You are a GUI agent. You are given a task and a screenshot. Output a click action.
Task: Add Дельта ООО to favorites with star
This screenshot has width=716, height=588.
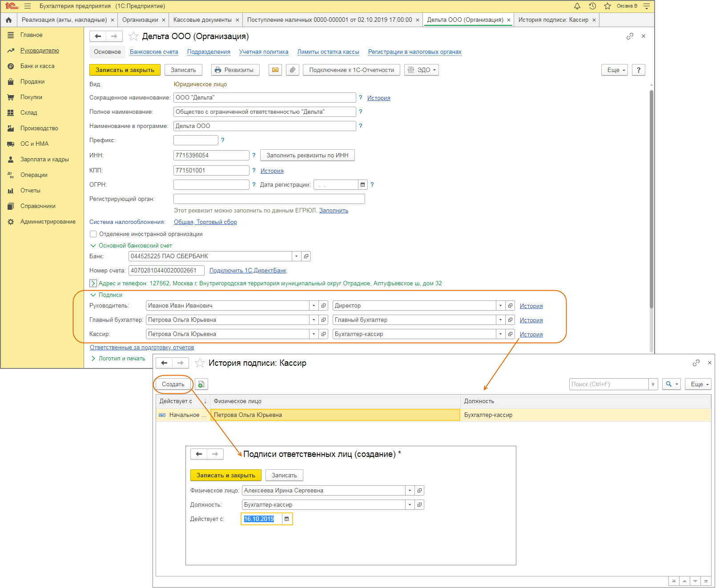[x=133, y=36]
